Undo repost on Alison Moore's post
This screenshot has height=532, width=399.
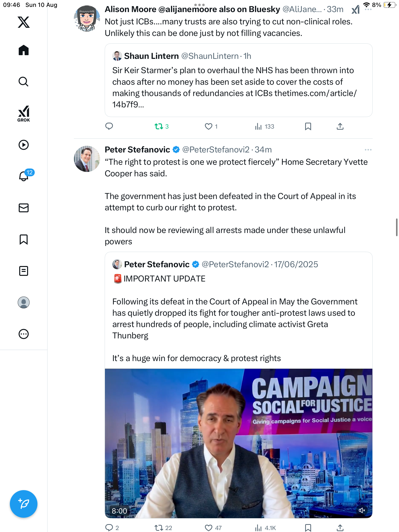(159, 127)
